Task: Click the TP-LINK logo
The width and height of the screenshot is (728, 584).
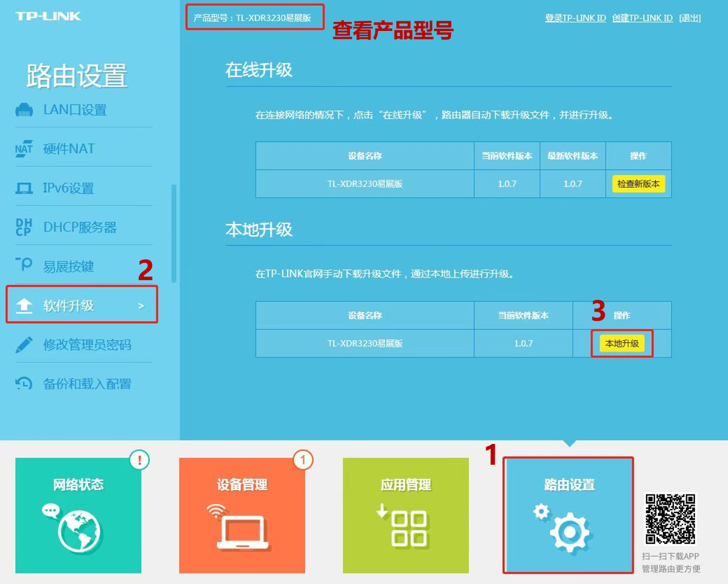Action: point(48,16)
